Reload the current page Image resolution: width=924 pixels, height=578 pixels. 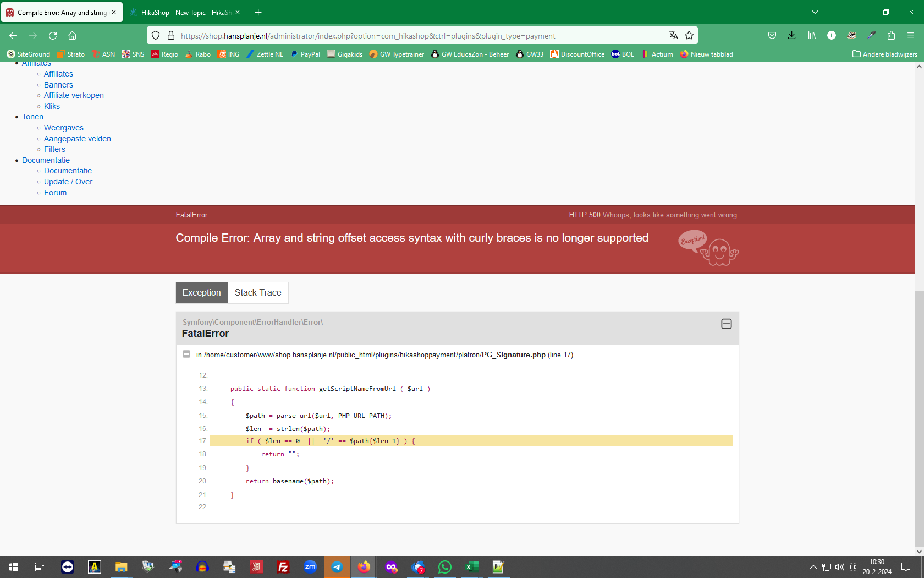coord(53,36)
